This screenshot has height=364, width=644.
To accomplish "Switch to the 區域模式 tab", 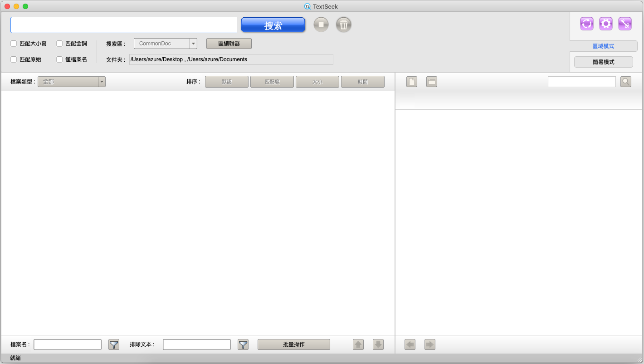I will pos(603,46).
